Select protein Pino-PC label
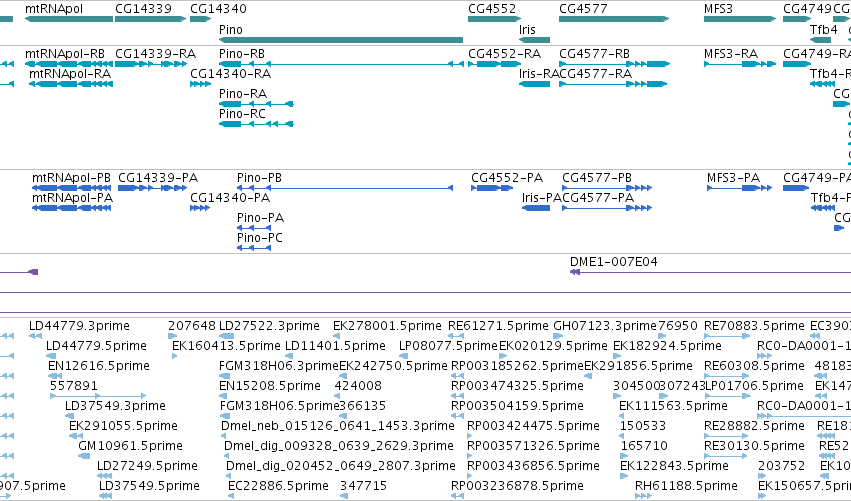The width and height of the screenshot is (851, 501). 259,238
